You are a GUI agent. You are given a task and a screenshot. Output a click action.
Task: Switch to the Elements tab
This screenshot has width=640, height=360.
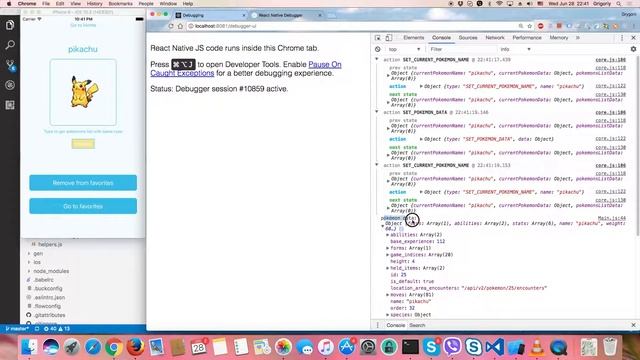point(413,38)
